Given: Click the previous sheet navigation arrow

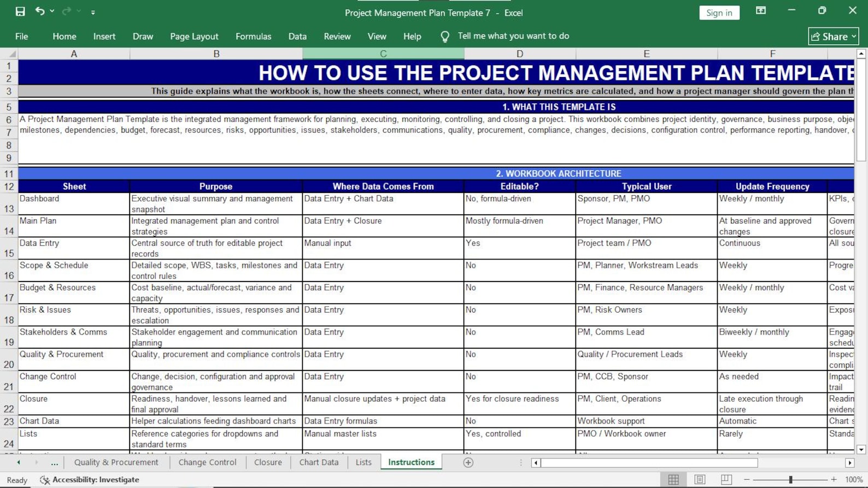Looking at the screenshot, I should click(19, 462).
